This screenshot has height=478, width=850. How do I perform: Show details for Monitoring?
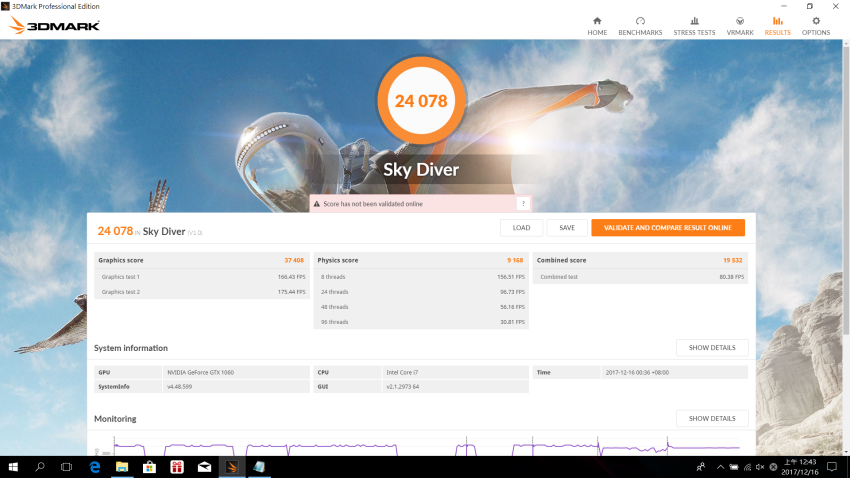click(x=712, y=418)
